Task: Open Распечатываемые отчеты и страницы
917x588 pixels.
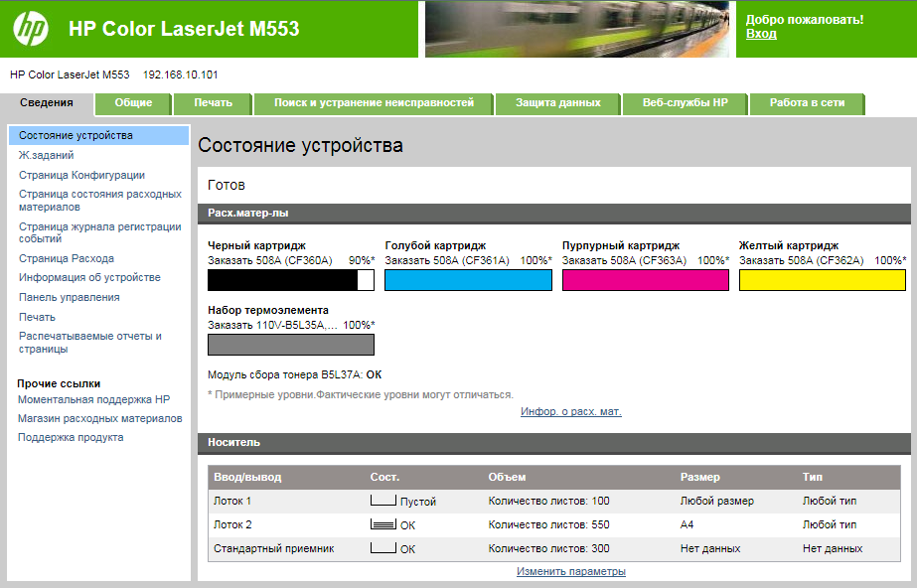Action: tap(90, 342)
